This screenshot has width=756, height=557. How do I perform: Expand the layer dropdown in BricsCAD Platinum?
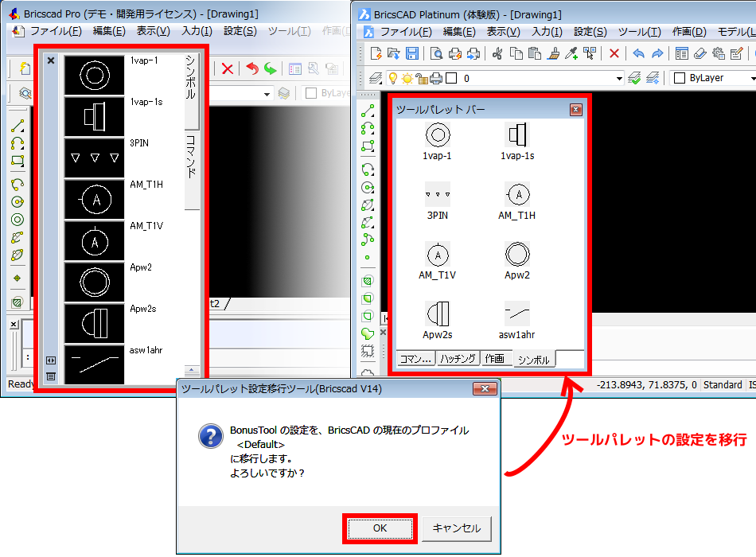pos(619,79)
